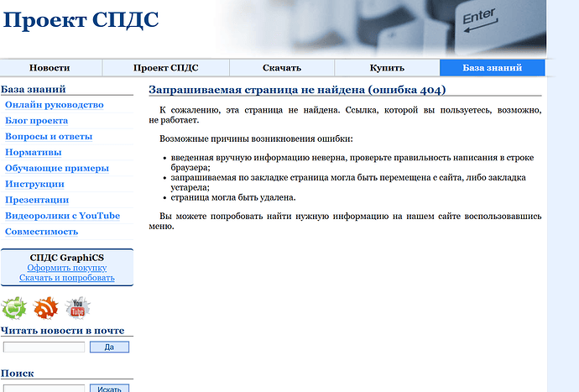
Task: Switch to the База знаний tab
Action: pyautogui.click(x=493, y=68)
